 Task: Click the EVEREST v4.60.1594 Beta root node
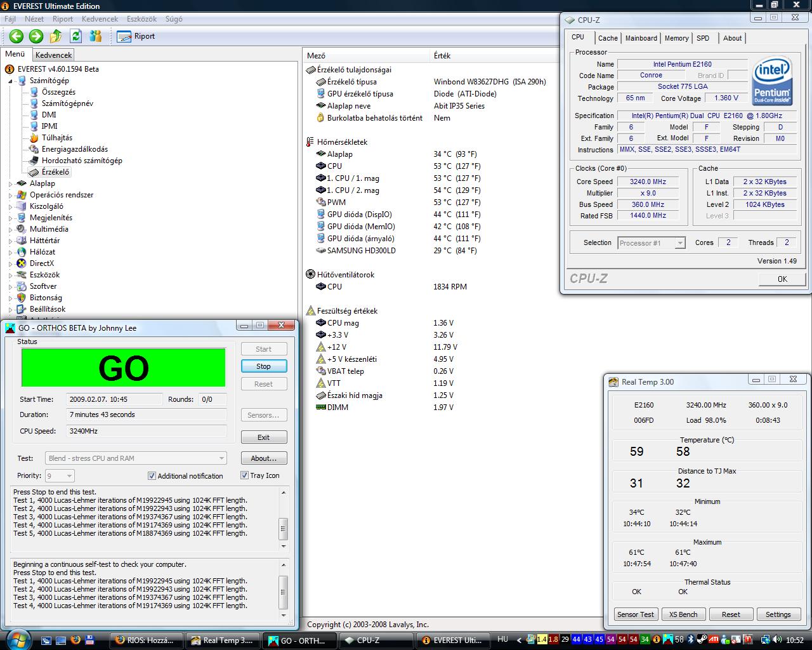pyautogui.click(x=58, y=69)
